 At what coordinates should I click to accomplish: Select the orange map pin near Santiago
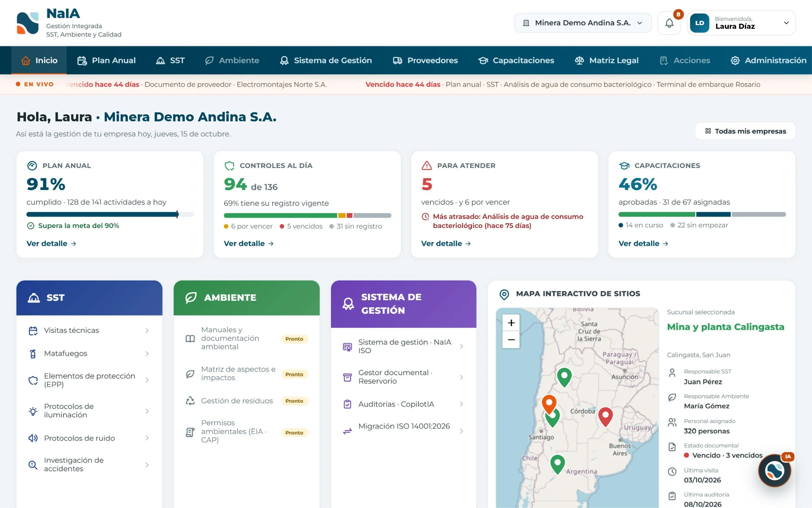tap(549, 404)
